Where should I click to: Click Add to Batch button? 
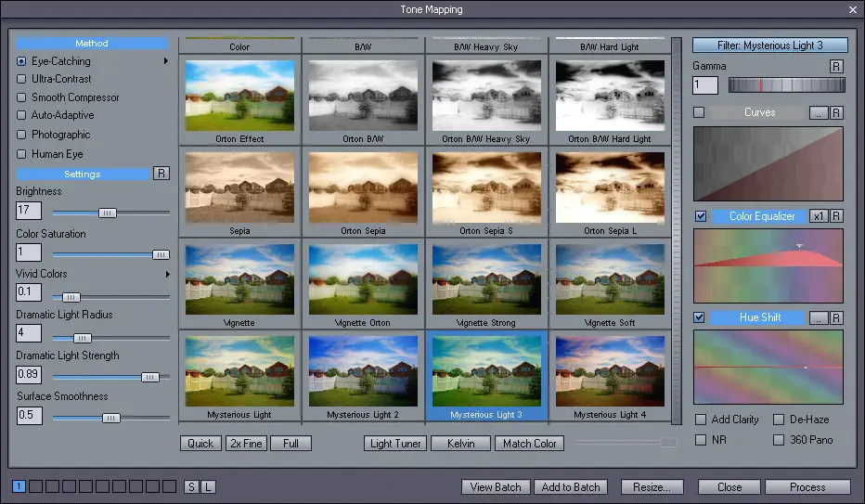click(571, 487)
